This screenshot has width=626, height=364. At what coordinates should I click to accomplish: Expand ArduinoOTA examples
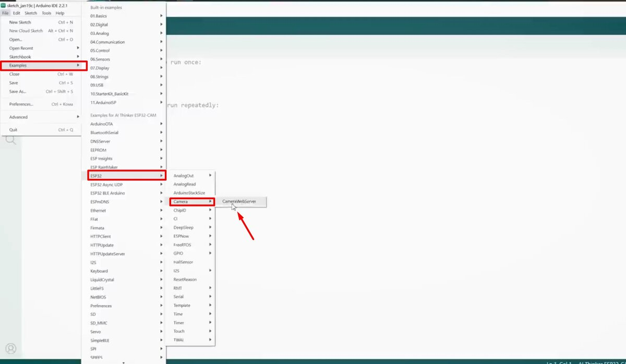pos(124,124)
